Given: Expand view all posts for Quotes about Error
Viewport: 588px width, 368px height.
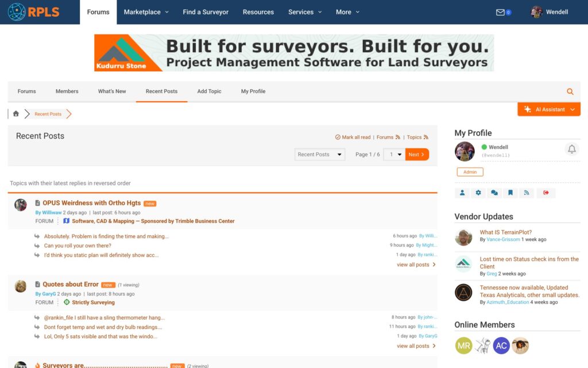Looking at the screenshot, I should [416, 346].
